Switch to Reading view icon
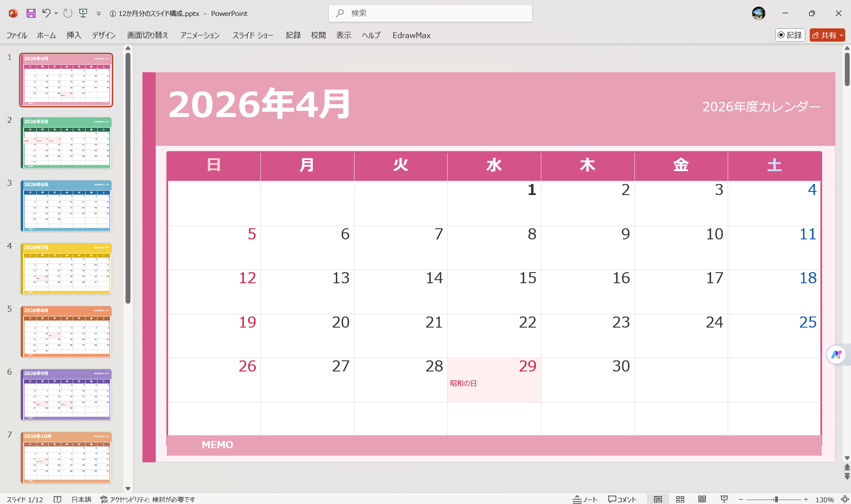Viewport: 851px width, 504px height. 702,499
